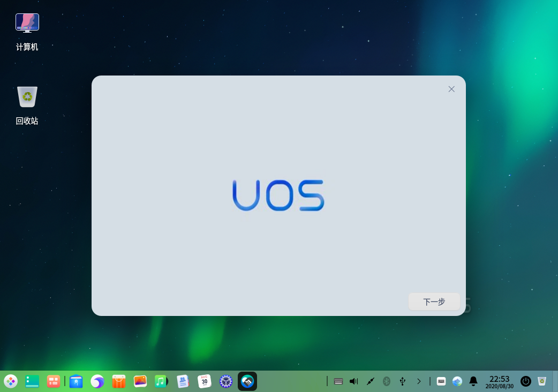Screen dimensions: 558x392
Task: Open the Calendar showing AUG 30
Action: [204, 381]
